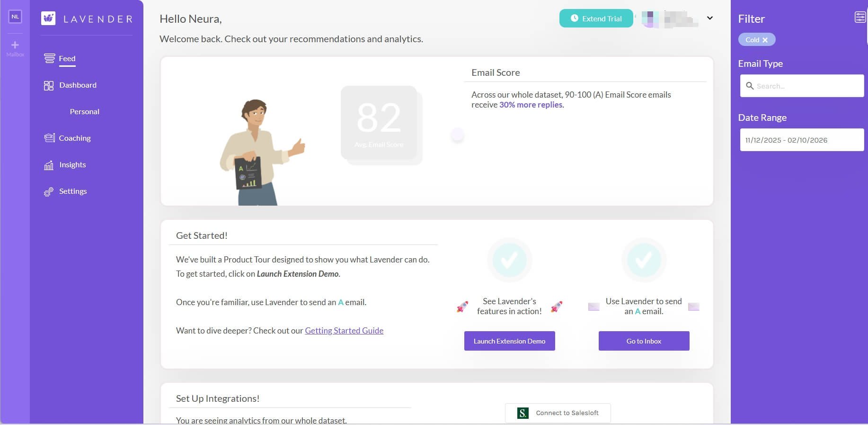Click the Insights bar chart icon
The image size is (868, 425).
[49, 165]
